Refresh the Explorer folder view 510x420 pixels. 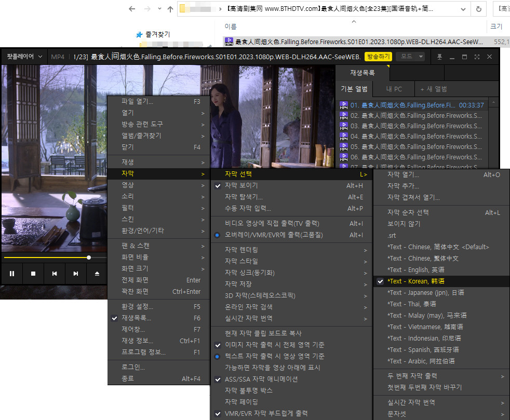click(x=478, y=9)
